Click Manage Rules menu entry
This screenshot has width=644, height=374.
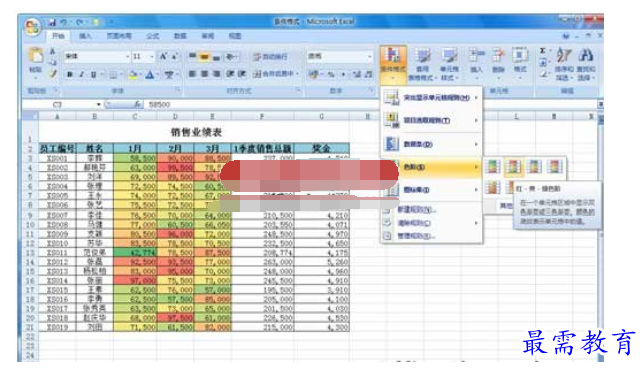[431, 236]
